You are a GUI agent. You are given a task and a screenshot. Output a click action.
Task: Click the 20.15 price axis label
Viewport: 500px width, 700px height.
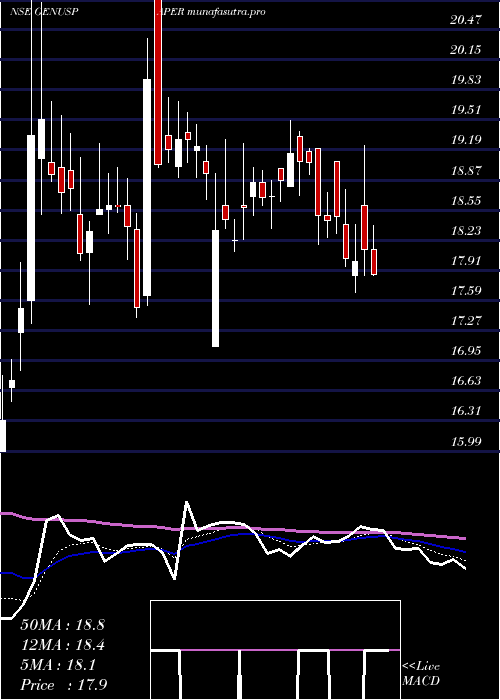466,50
